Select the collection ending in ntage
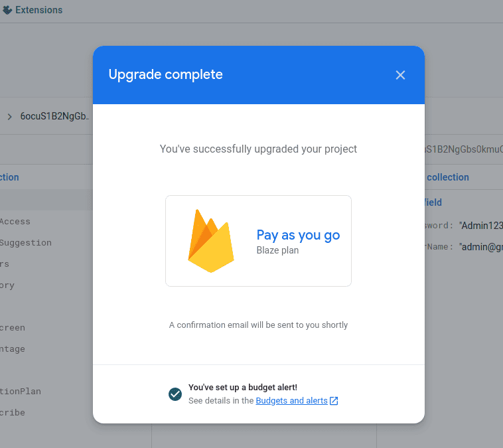503x448 pixels. tap(12, 349)
